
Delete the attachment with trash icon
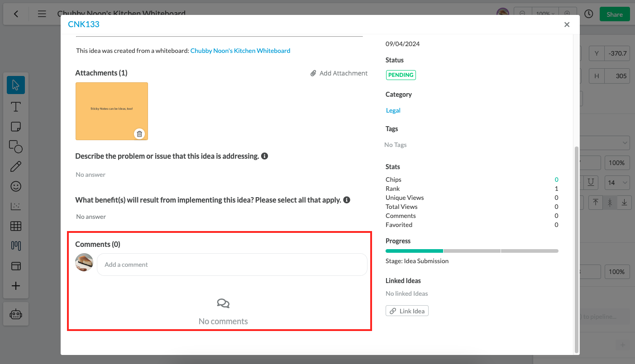point(139,134)
